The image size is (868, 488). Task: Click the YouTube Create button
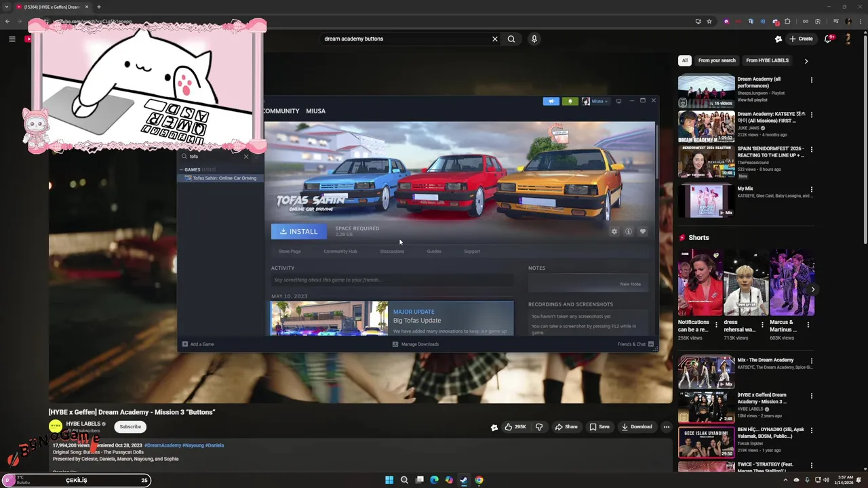[801, 39]
